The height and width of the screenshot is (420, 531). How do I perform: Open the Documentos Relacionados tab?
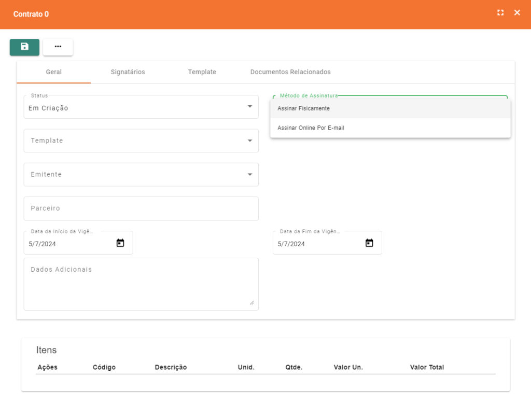[x=290, y=72]
